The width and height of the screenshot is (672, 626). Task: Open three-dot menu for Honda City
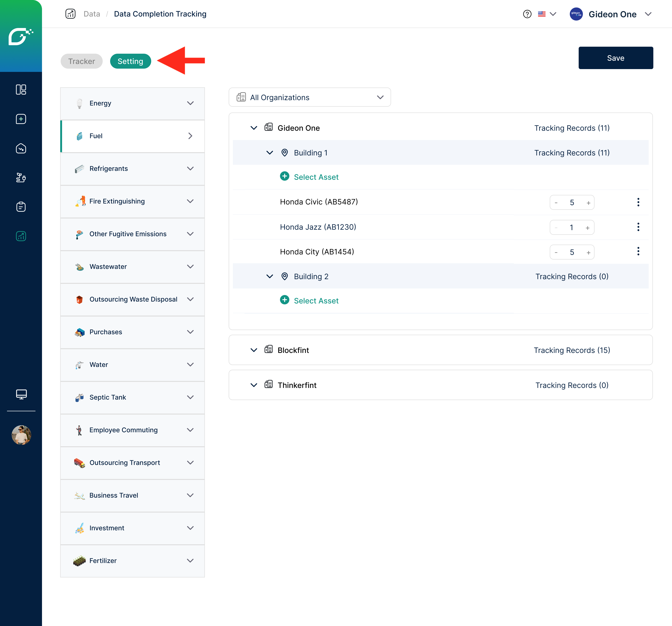638,252
